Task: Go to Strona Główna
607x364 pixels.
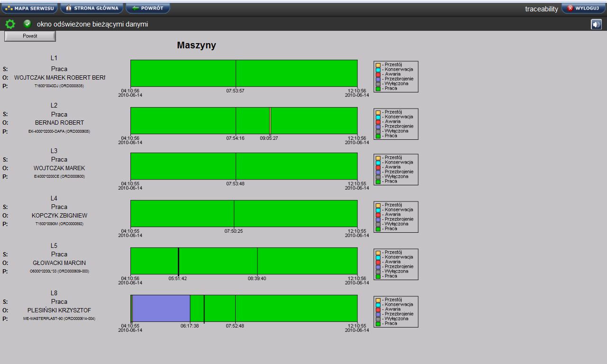Action: tap(92, 8)
